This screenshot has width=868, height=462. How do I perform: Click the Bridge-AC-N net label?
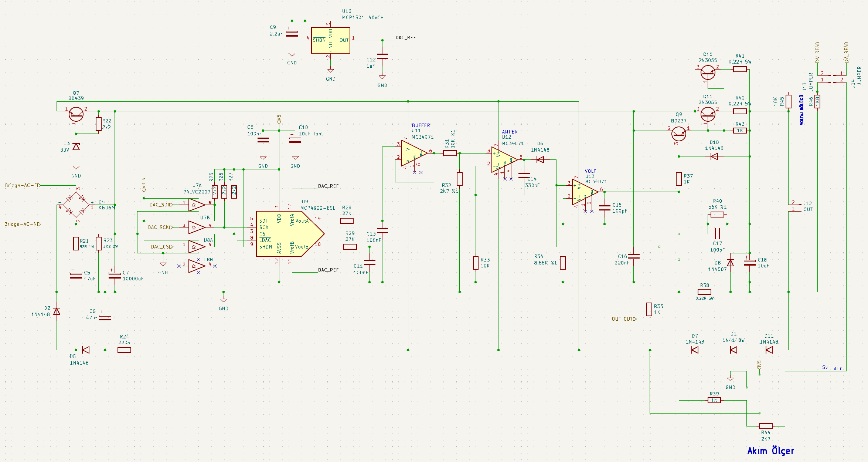tap(23, 224)
